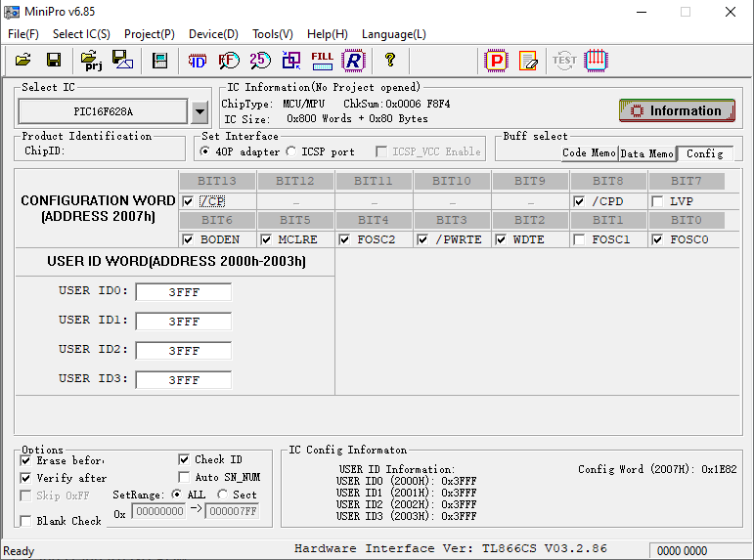Image resolution: width=754 pixels, height=560 pixels.
Task: Toggle Verify after option
Action: tap(26, 478)
